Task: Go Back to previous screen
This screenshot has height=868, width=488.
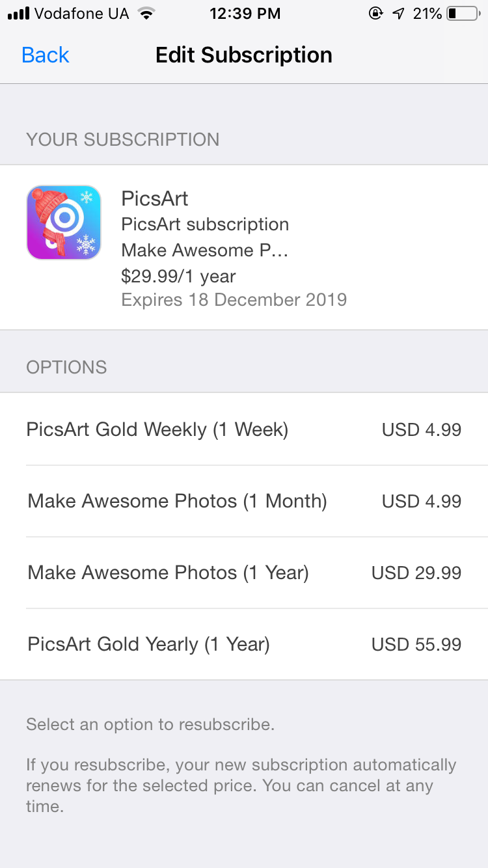Action: 46,55
